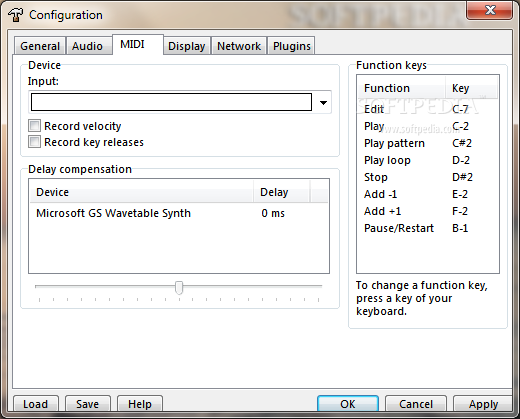Click the Configuration window hammer icon
Image resolution: width=520 pixels, height=419 pixels.
15,15
